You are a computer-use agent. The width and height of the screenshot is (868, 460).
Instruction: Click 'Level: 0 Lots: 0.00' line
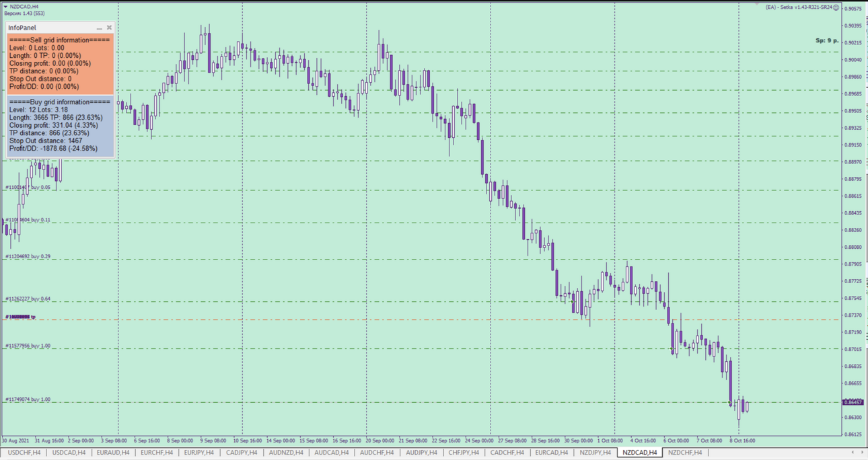point(37,48)
